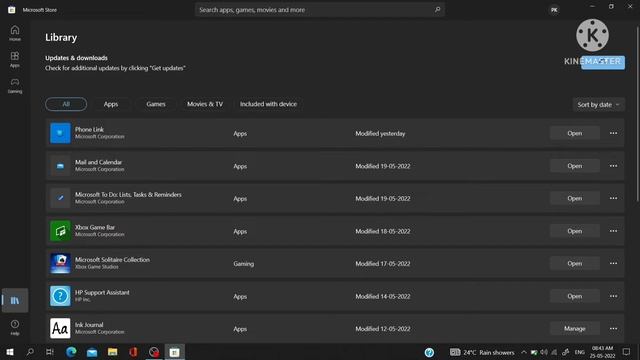Open the notification center icon
This screenshot has height=360, width=640.
626,352
